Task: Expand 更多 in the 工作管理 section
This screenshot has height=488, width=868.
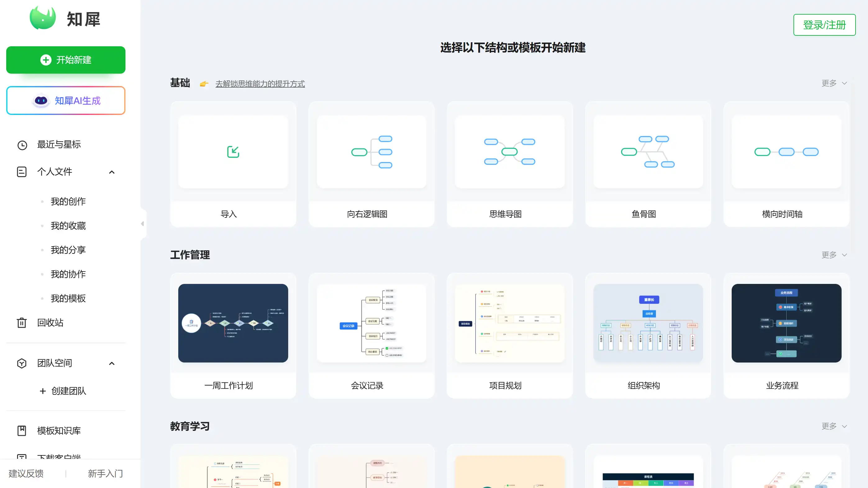Action: 834,255
